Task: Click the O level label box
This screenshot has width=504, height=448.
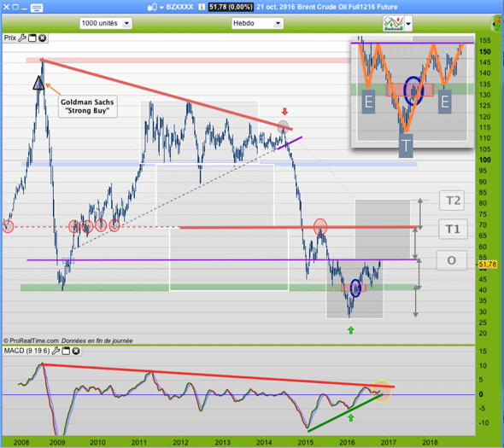Action: 452,260
